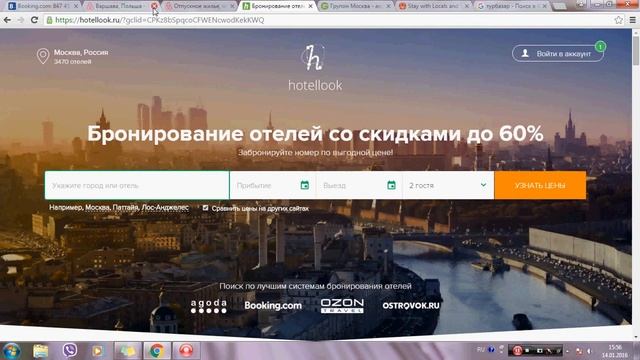Click the browser address bar URL

(x=160, y=20)
